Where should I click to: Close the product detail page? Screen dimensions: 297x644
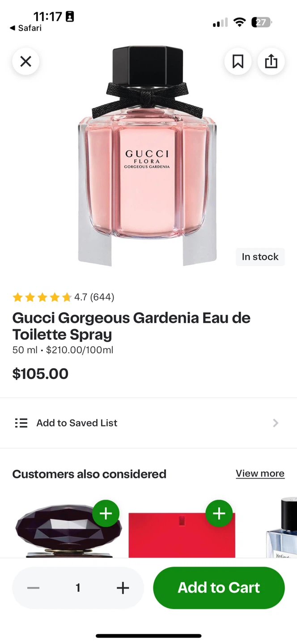pos(25,61)
